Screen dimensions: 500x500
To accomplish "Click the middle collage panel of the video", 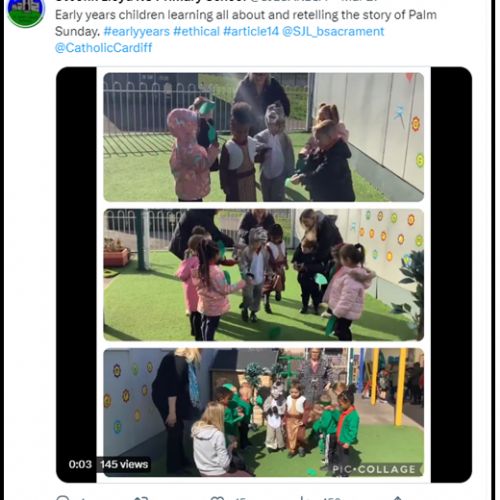I will (x=264, y=275).
